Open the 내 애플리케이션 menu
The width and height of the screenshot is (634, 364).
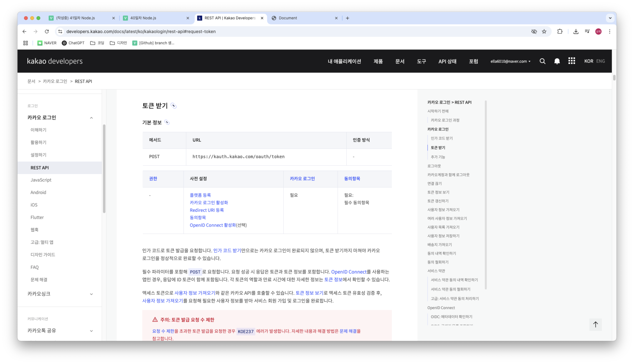tap(344, 61)
